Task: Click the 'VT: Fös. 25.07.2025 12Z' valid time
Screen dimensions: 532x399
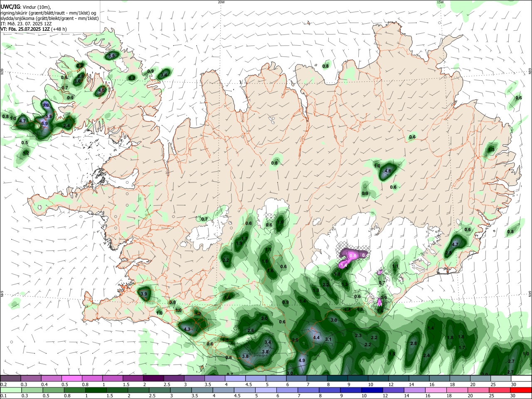Action: tap(25, 29)
